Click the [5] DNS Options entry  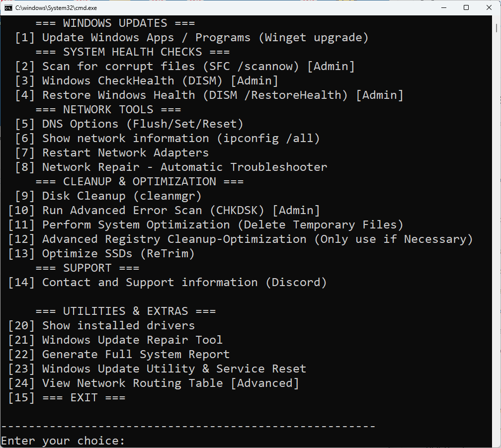129,124
